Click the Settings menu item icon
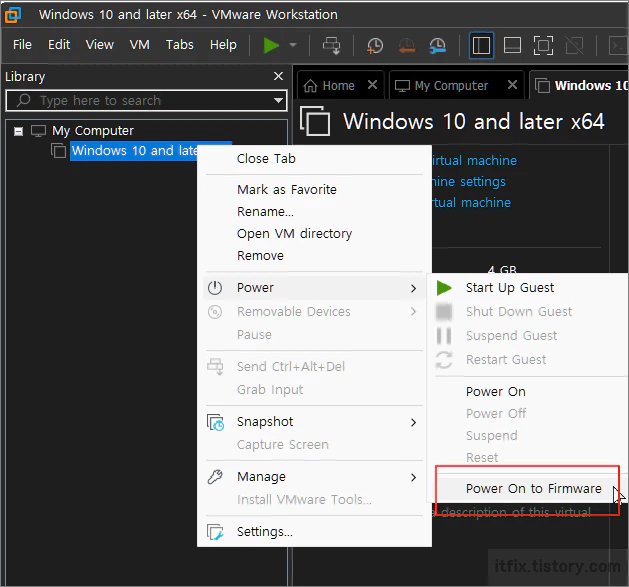This screenshot has height=587, width=629. 215,532
